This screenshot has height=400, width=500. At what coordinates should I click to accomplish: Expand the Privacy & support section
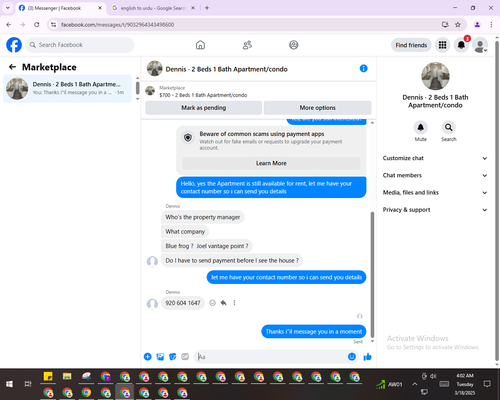pyautogui.click(x=435, y=210)
